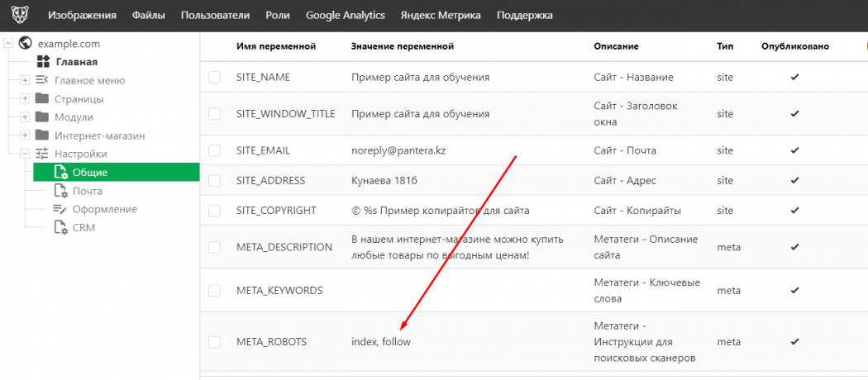Collapse the Настройки tree node
The width and height of the screenshot is (868, 380).
25,154
